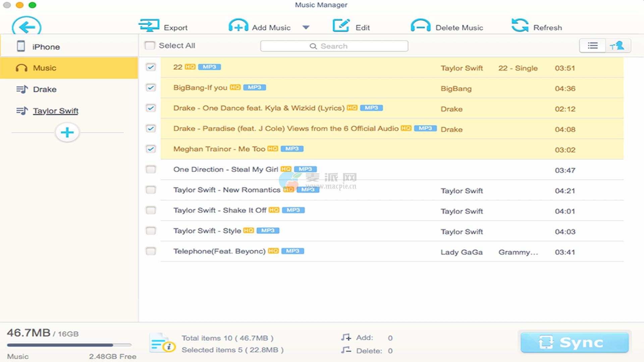Toggle the Select All checkbox
The height and width of the screenshot is (362, 644).
[x=150, y=46]
